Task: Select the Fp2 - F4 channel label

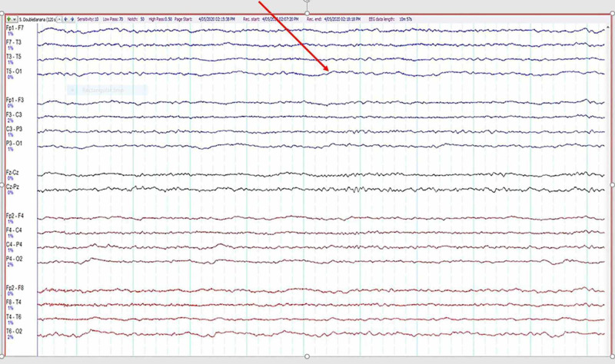Action: click(x=15, y=216)
